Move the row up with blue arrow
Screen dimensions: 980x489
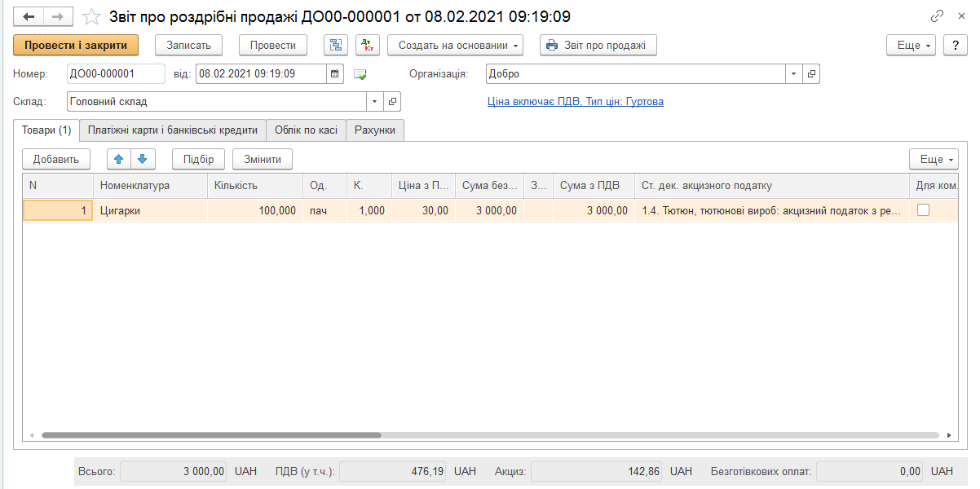119,159
